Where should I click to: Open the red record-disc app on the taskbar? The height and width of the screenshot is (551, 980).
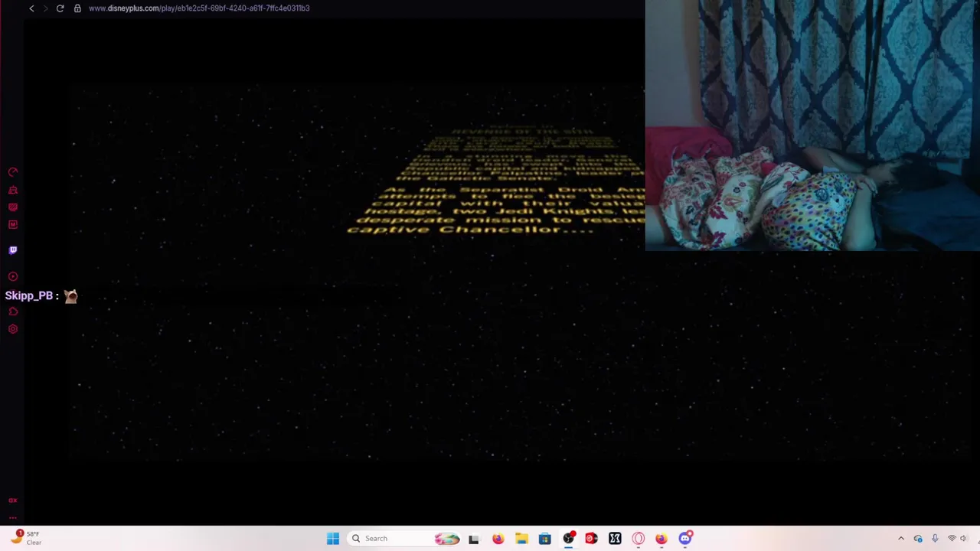[591, 539]
